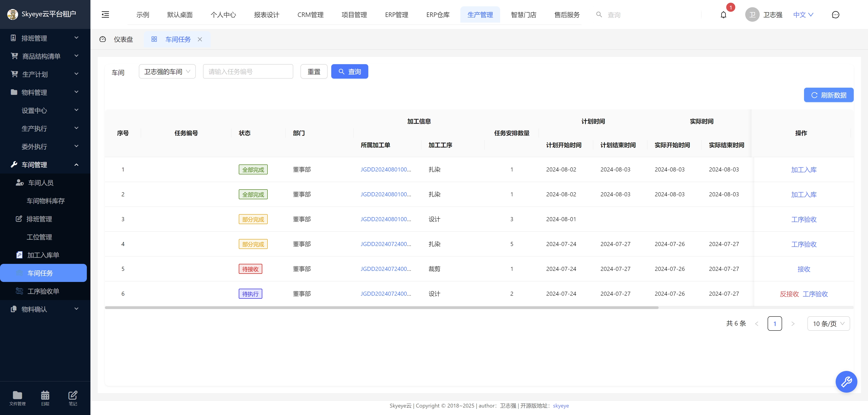The height and width of the screenshot is (415, 868).
Task: Click the Skyeye owl logo
Action: (12, 14)
